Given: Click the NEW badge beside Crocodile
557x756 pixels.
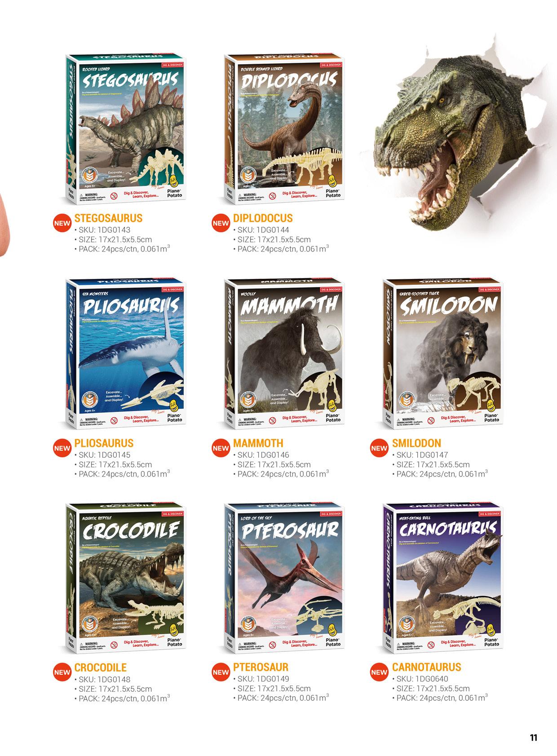Looking at the screenshot, I should (x=62, y=672).
